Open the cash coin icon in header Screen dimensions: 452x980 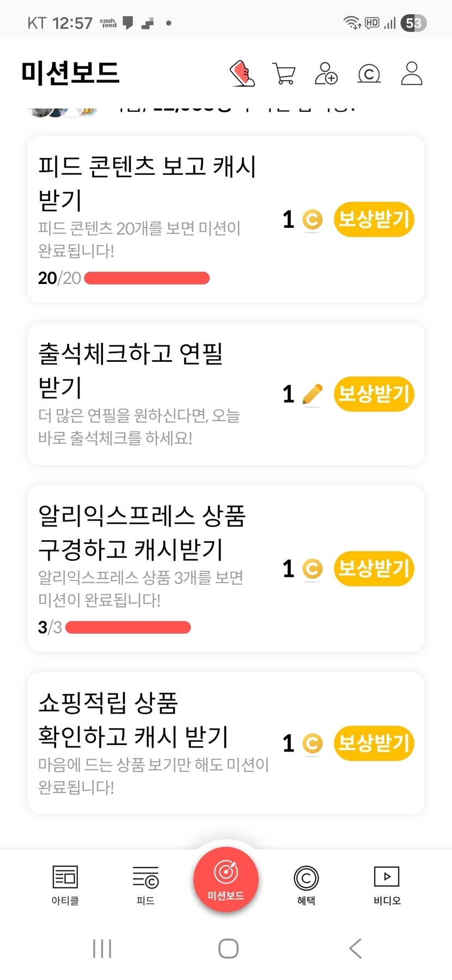369,74
